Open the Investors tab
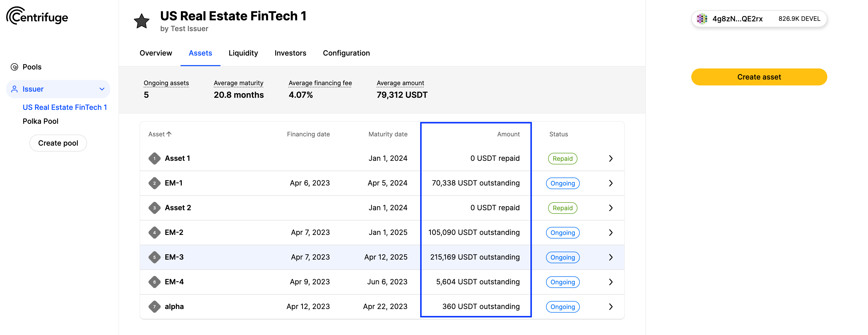Image resolution: width=868 pixels, height=335 pixels. click(x=290, y=53)
